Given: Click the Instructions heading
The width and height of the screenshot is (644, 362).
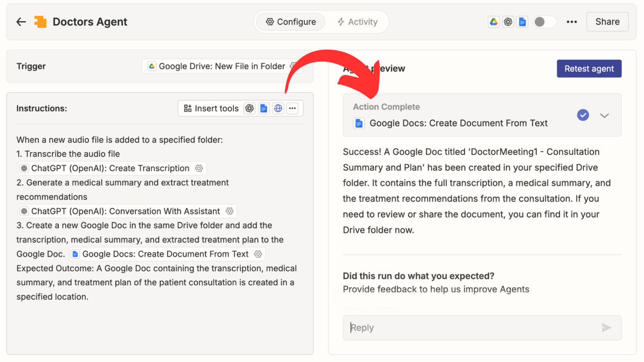Looking at the screenshot, I should pyautogui.click(x=42, y=109).
